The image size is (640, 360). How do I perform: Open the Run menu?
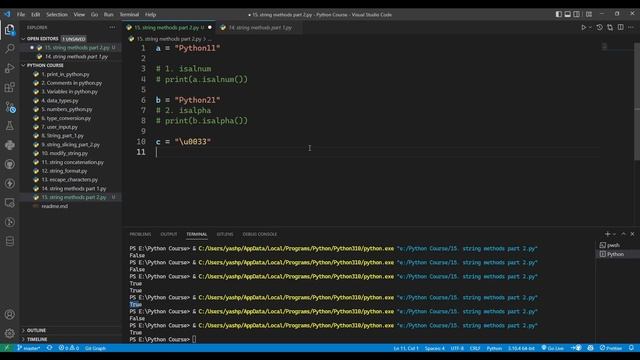pos(109,14)
